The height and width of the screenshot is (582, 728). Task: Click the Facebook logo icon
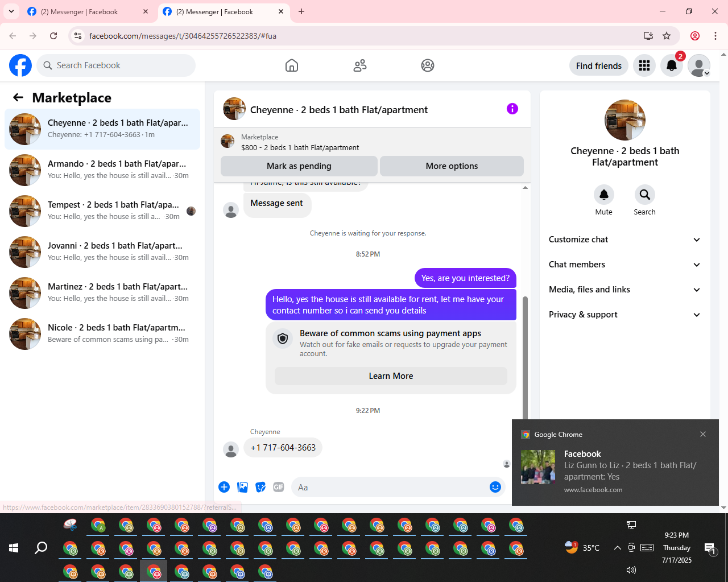pos(20,65)
